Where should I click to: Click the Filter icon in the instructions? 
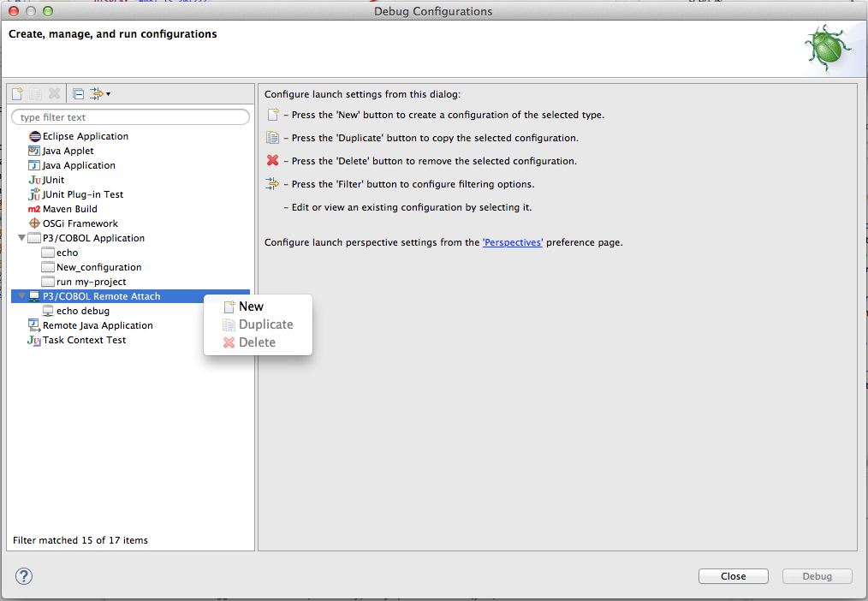click(272, 184)
